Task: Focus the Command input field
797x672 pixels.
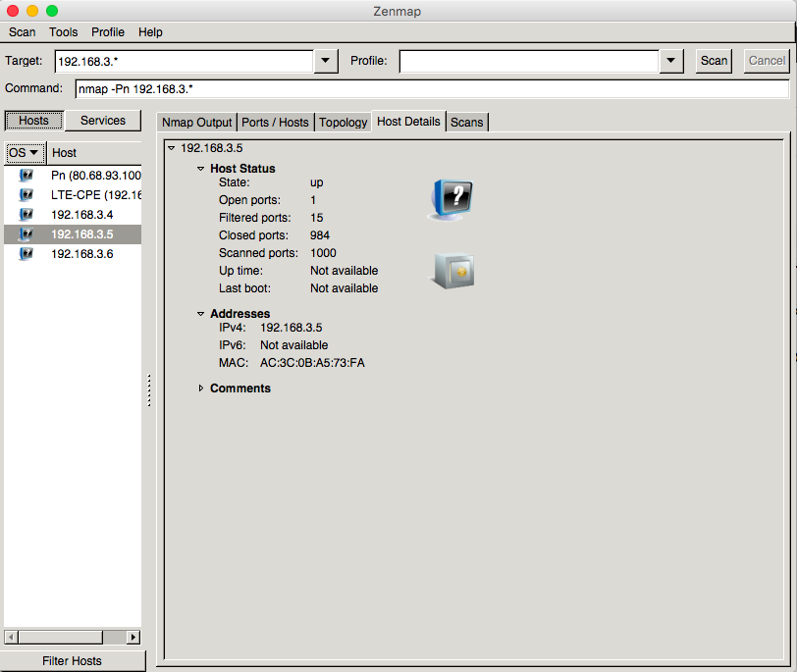Action: 432,89
